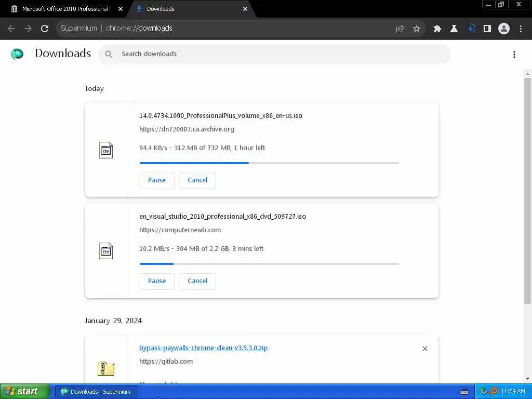
Task: Open the extensions puzzle icon
Action: 437,29
